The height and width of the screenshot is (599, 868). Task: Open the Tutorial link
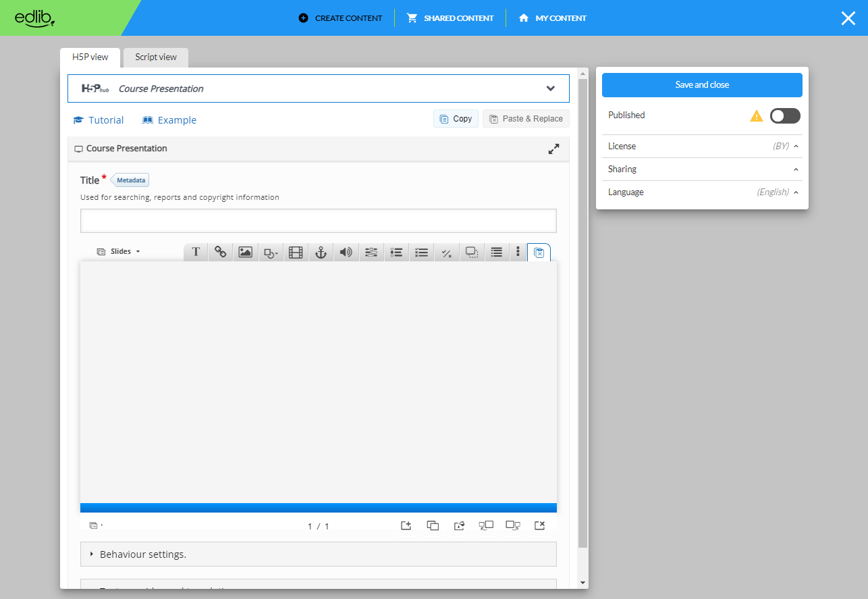(99, 120)
